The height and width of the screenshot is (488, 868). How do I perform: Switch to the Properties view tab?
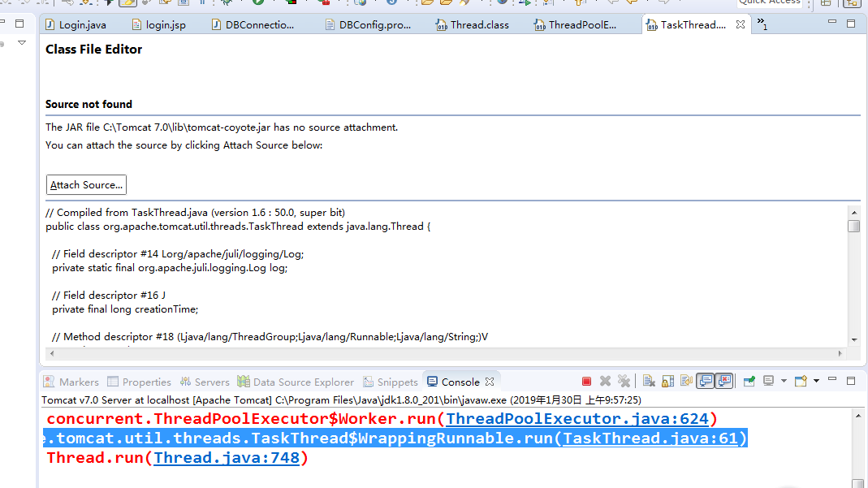tap(140, 382)
